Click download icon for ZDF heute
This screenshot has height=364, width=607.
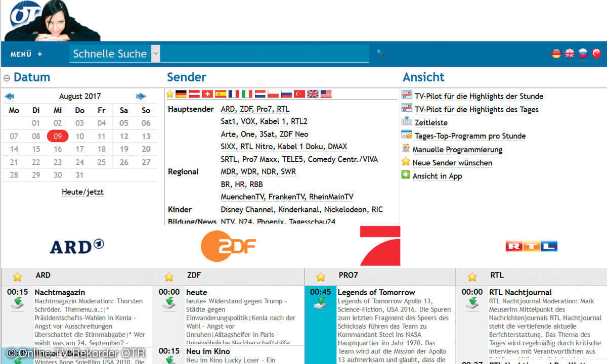[169, 303]
